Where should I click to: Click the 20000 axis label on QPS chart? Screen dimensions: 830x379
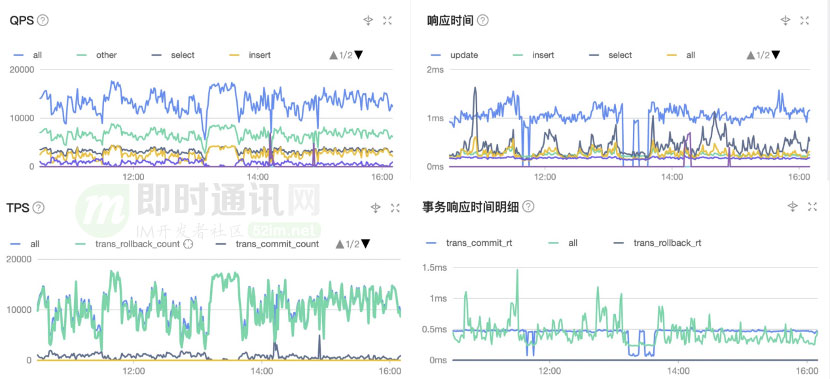point(22,70)
